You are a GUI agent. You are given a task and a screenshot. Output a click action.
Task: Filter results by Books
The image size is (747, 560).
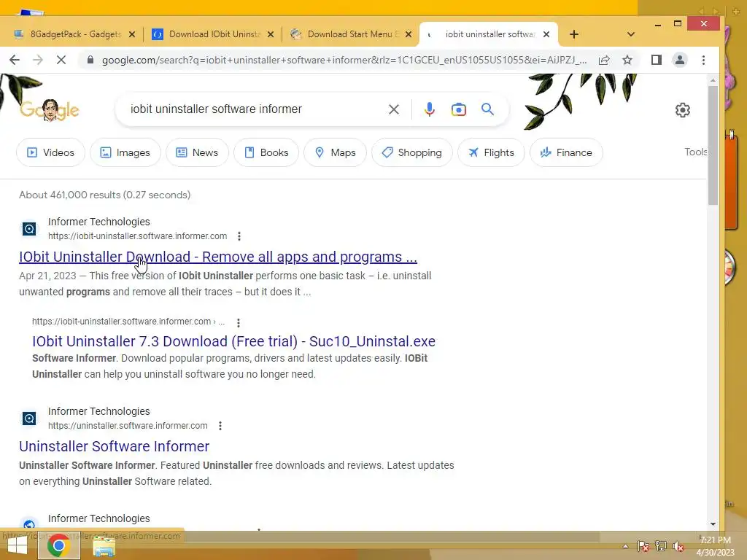tap(266, 152)
